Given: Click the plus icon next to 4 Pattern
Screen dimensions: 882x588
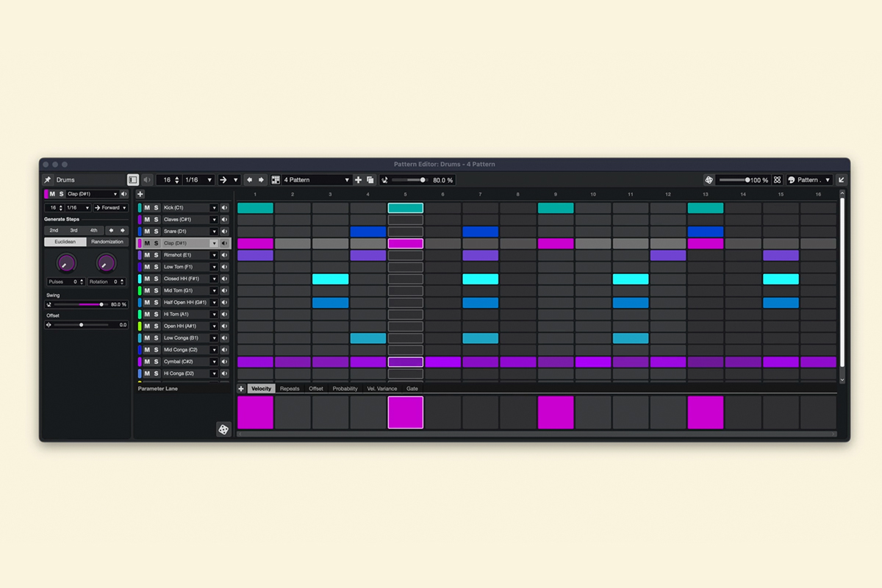Looking at the screenshot, I should click(359, 180).
